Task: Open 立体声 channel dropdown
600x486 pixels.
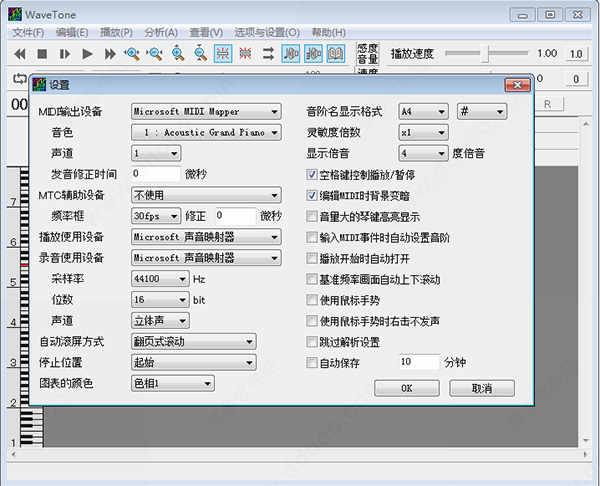Action: point(160,320)
